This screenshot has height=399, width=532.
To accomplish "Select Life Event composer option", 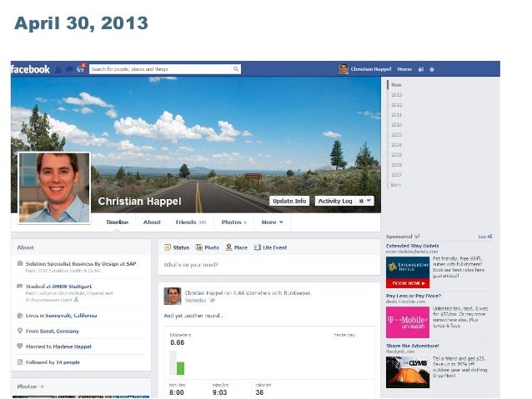I will [x=270, y=247].
